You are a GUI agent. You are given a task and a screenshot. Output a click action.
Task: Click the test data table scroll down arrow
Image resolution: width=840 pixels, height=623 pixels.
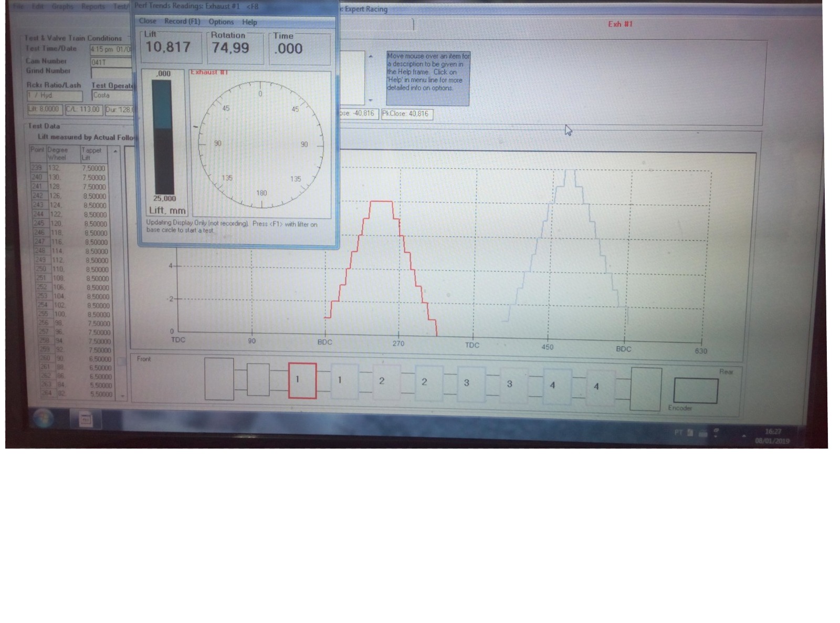tap(122, 396)
